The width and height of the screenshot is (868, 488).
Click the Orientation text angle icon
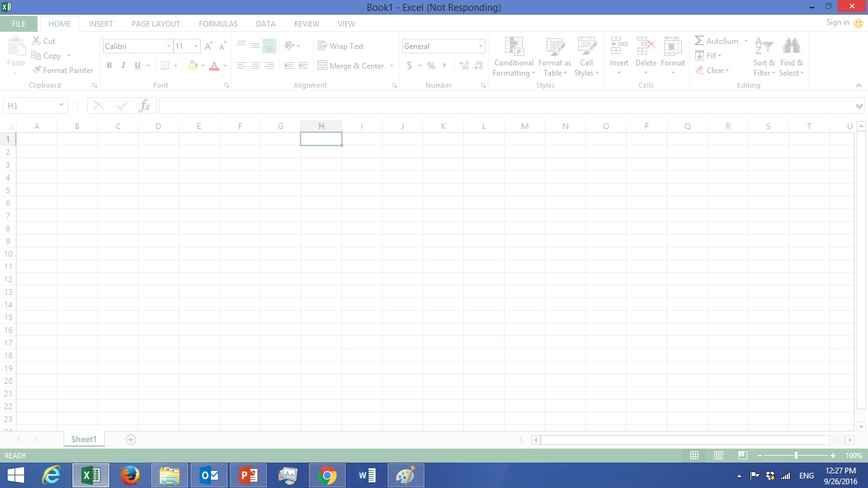click(289, 46)
